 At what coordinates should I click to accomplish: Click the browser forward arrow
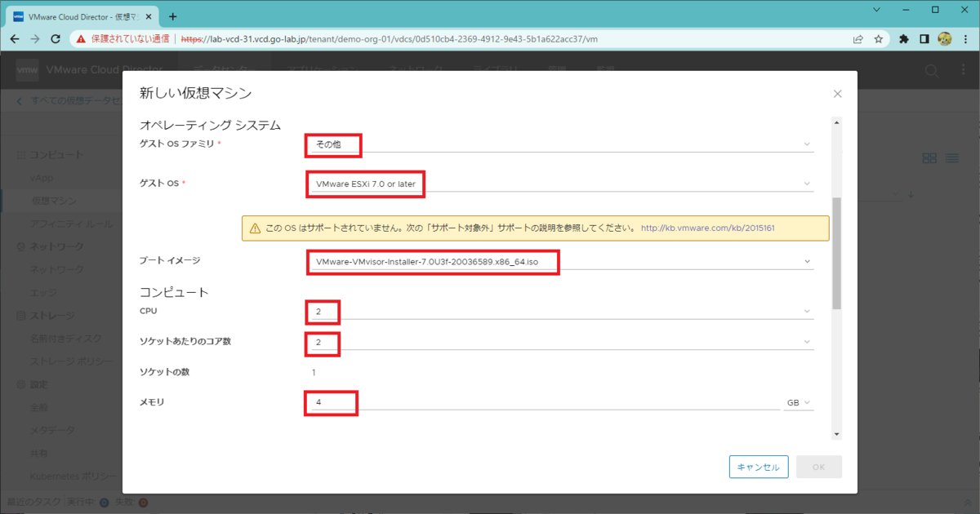tap(35, 38)
